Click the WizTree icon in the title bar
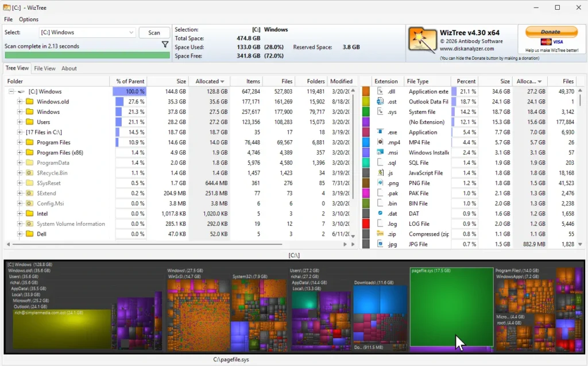Screen dimensions: 588x366 pyautogui.click(x=6, y=7)
